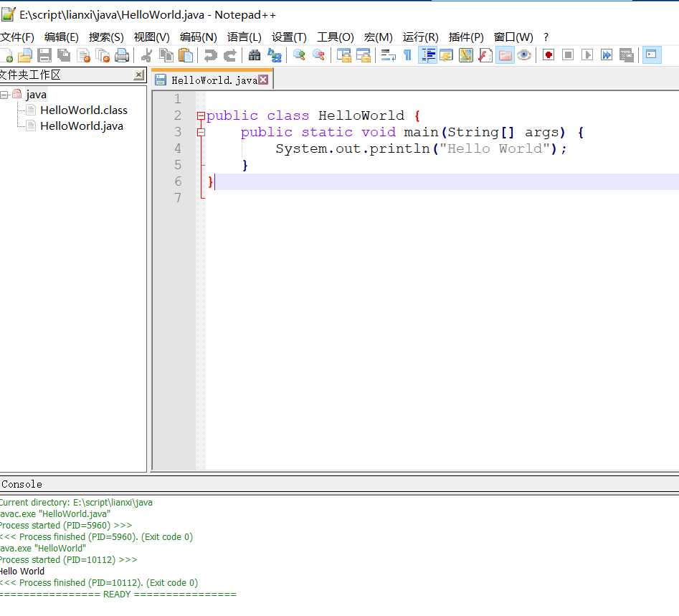Open the user-defined language dialog icon
The image size is (679, 616).
(446, 55)
